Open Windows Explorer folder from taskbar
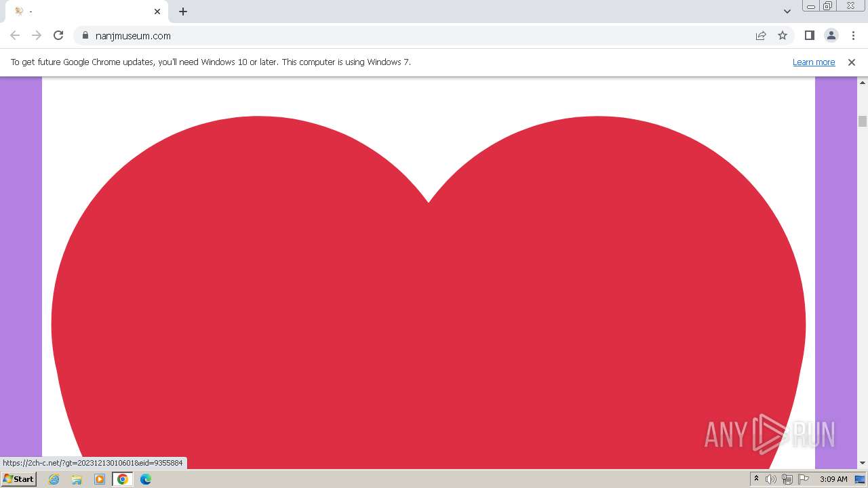This screenshot has height=488, width=868. point(77,479)
